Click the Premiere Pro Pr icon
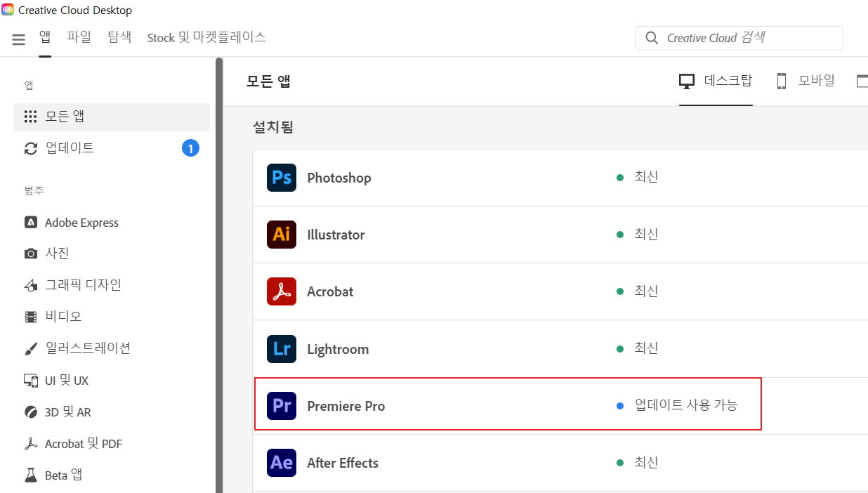The image size is (868, 493). point(282,406)
